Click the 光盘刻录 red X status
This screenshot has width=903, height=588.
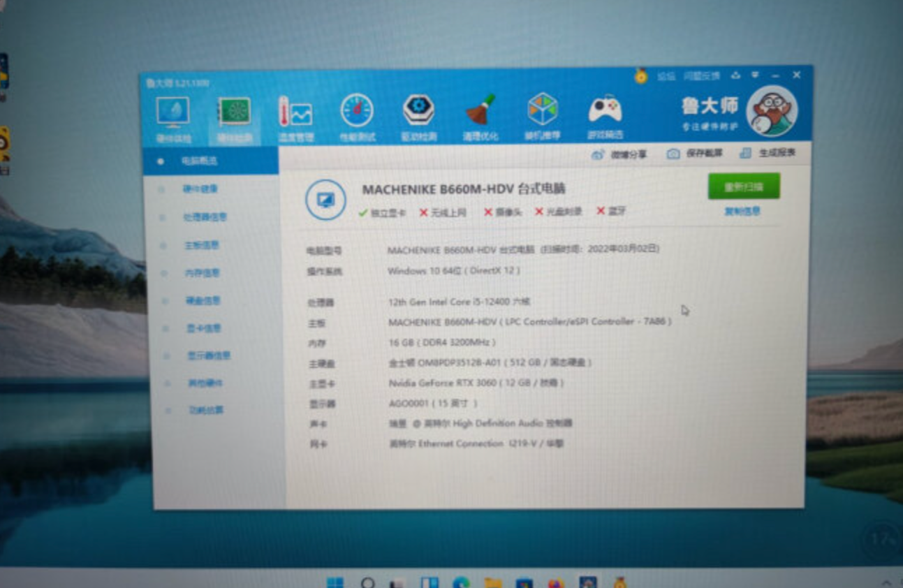558,211
